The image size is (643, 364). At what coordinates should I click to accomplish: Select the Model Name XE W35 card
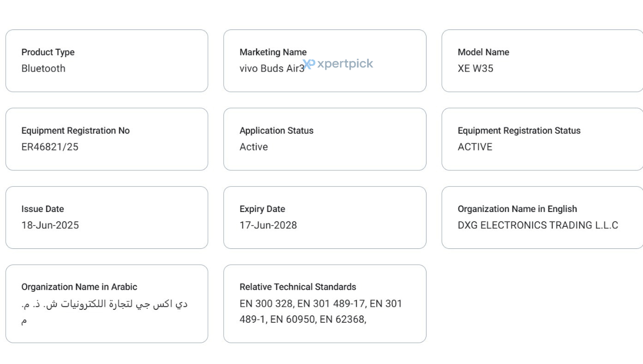click(542, 60)
